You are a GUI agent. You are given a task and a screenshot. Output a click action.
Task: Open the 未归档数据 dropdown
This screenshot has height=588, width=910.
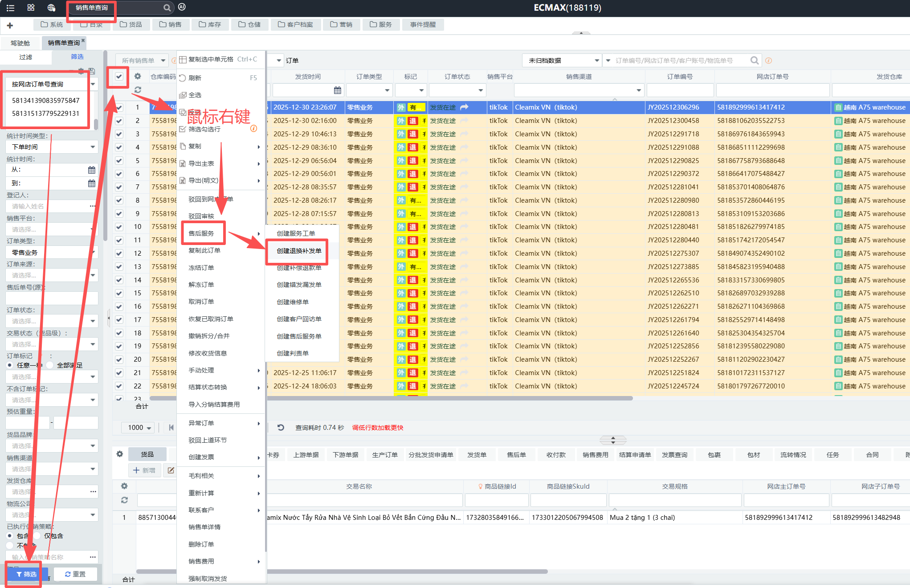(563, 60)
